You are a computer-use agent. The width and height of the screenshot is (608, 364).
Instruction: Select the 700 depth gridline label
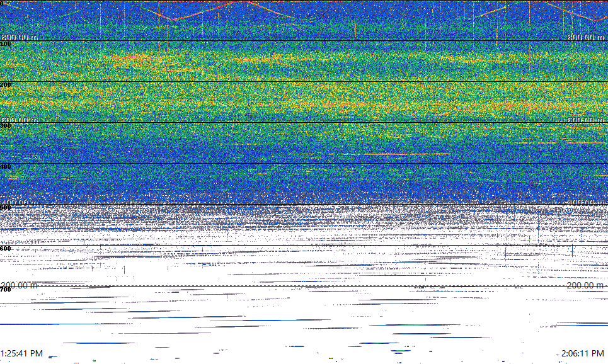coord(6,290)
